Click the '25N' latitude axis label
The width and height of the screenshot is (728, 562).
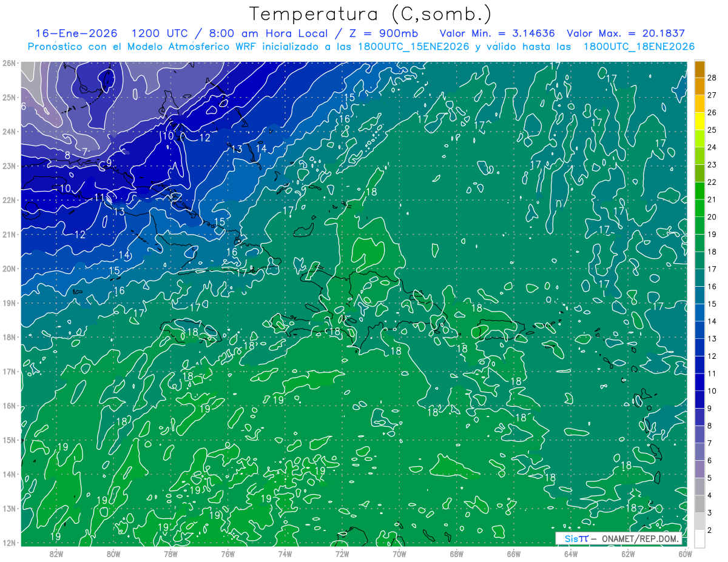coord(8,97)
